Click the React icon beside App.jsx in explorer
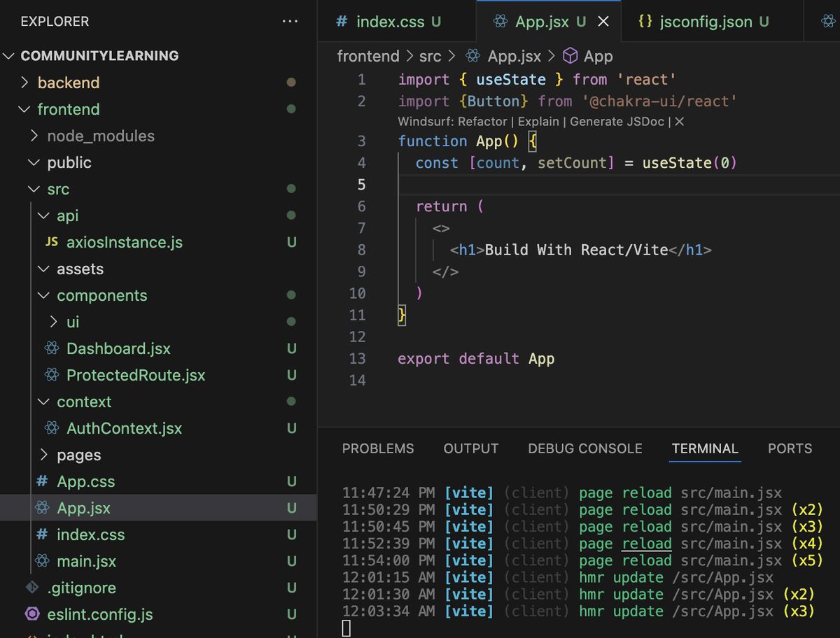This screenshot has height=638, width=840. (x=42, y=508)
